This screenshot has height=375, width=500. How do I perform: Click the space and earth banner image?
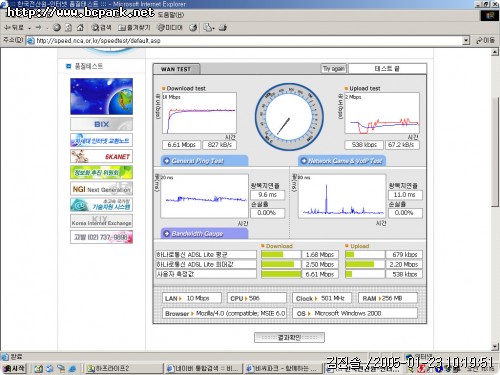point(101,96)
